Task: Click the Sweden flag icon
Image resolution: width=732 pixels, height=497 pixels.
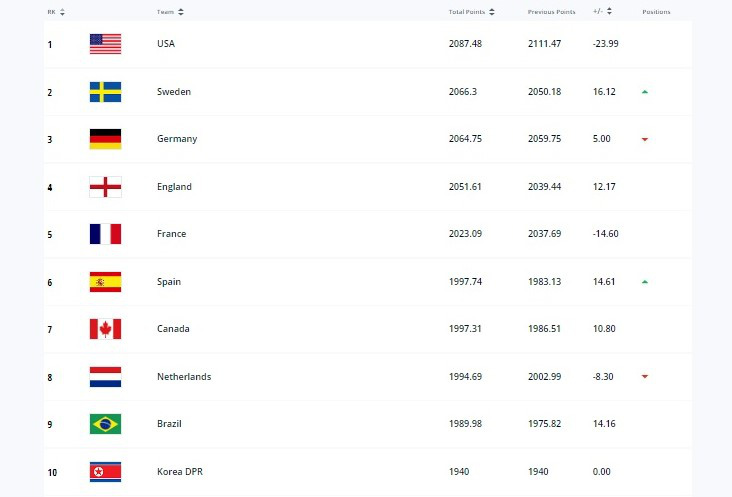Action: (x=105, y=92)
